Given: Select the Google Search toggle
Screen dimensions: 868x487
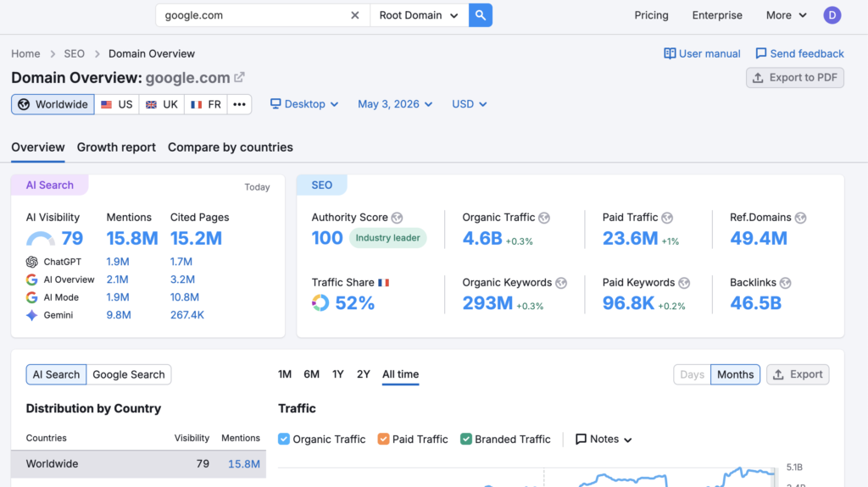Looking at the screenshot, I should coord(129,374).
